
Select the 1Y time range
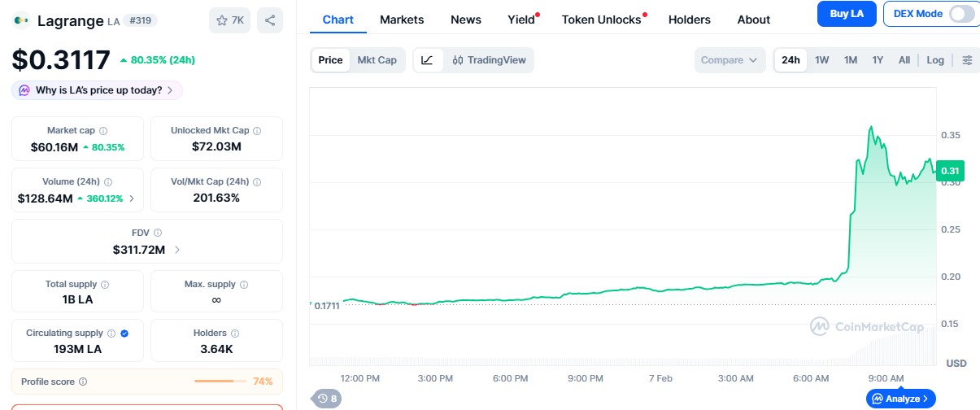[x=878, y=60]
